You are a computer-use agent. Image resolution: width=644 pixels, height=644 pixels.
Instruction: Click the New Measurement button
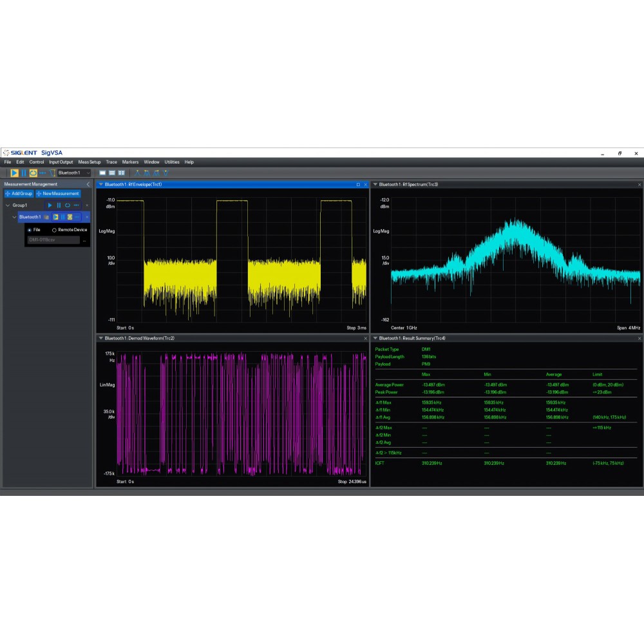tap(58, 193)
